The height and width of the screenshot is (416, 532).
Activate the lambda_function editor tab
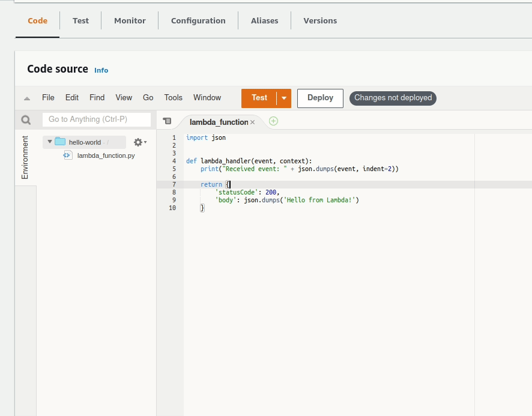(x=219, y=122)
